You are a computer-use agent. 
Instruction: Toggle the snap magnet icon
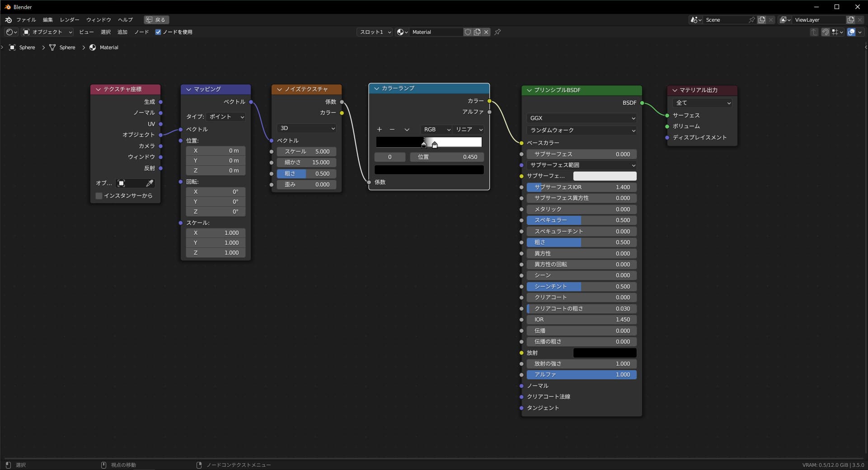(x=825, y=32)
